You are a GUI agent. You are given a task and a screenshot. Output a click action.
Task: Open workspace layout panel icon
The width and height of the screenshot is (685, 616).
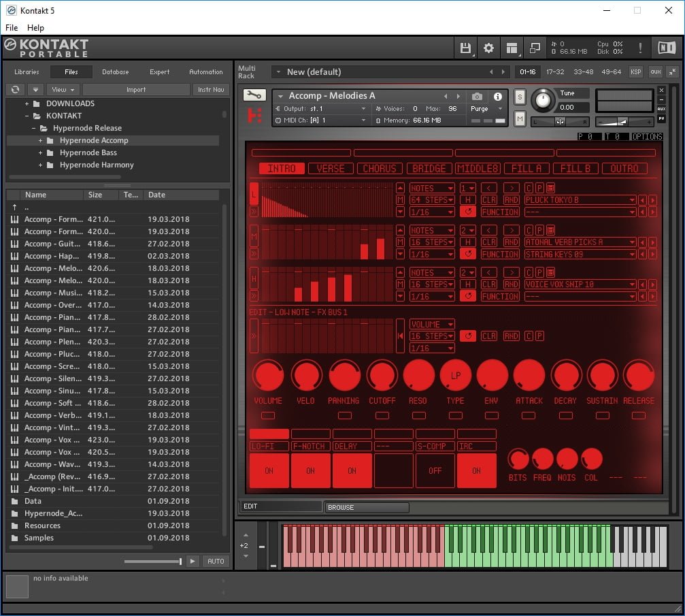512,48
